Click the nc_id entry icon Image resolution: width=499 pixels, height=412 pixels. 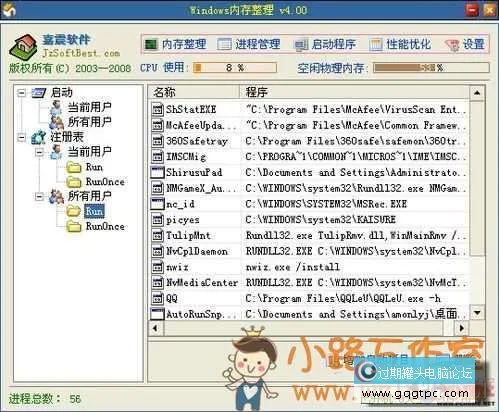tap(157, 204)
